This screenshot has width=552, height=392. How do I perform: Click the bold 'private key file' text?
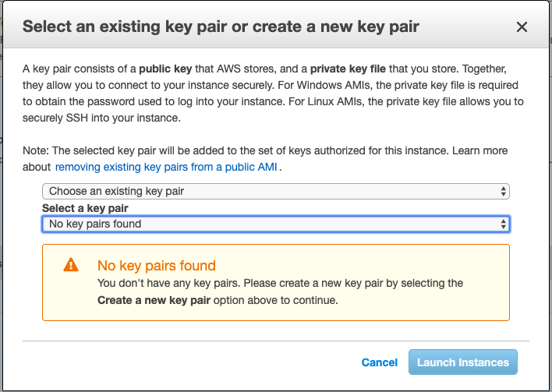pyautogui.click(x=348, y=69)
